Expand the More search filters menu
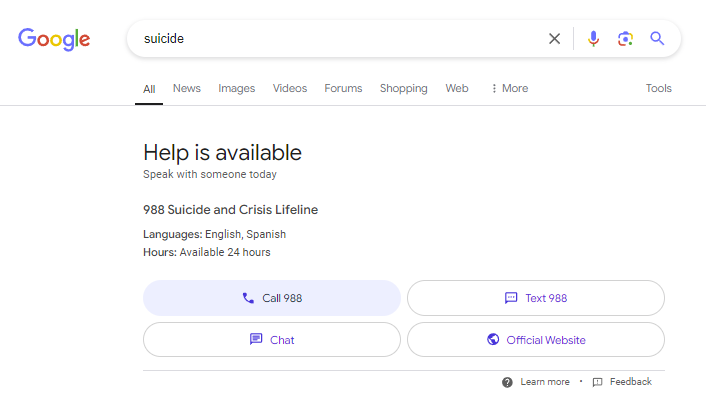This screenshot has height=396, width=706. tap(509, 88)
